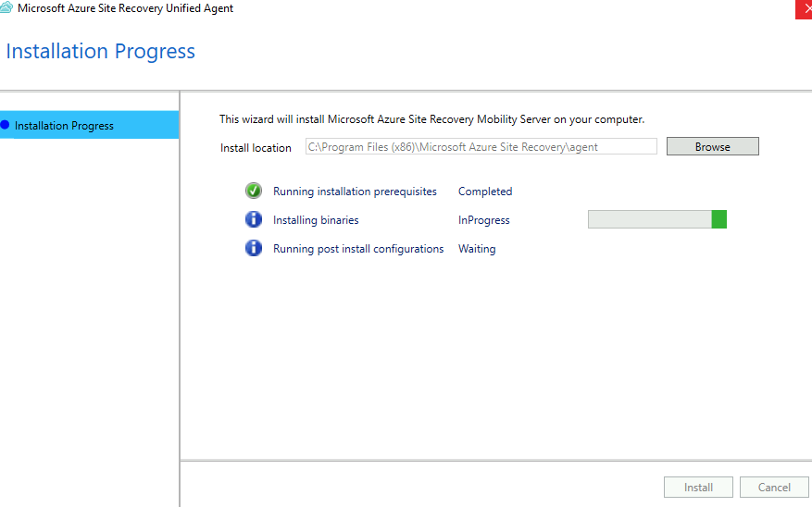Click the Browse button
This screenshot has height=507, width=812.
tap(713, 146)
